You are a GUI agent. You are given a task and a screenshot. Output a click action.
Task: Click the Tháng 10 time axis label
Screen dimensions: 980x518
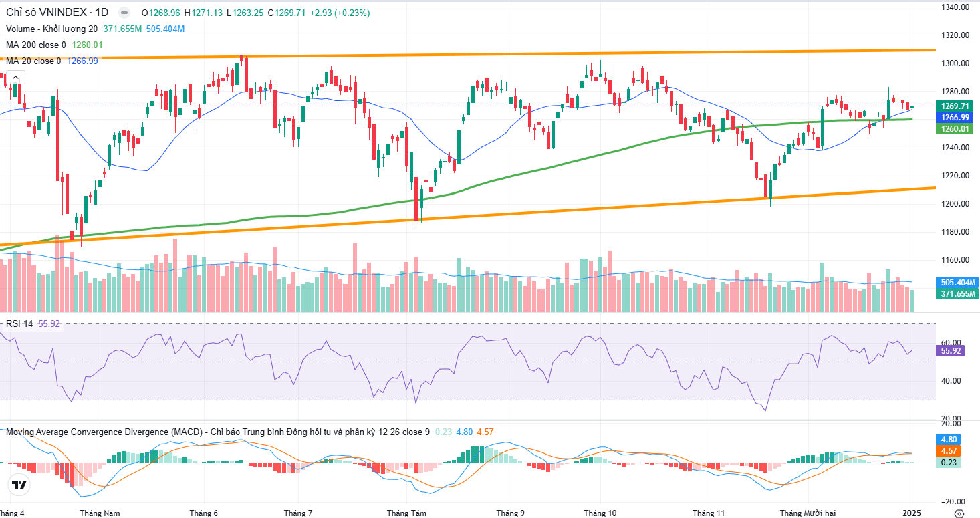[600, 513]
